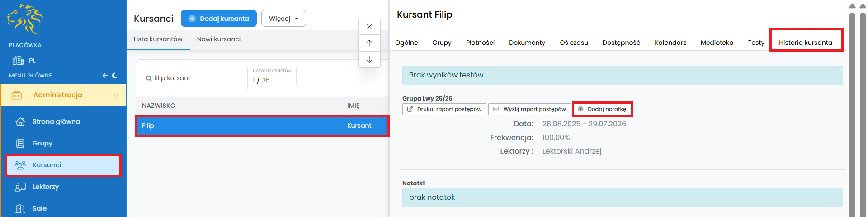Add a note with Dodaj notatkę
Image resolution: width=868 pixels, height=217 pixels.
click(x=602, y=109)
